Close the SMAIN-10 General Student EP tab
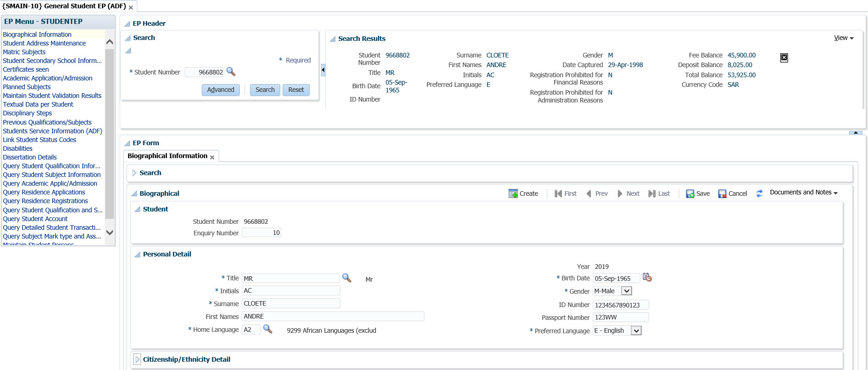868x370 pixels. click(131, 7)
